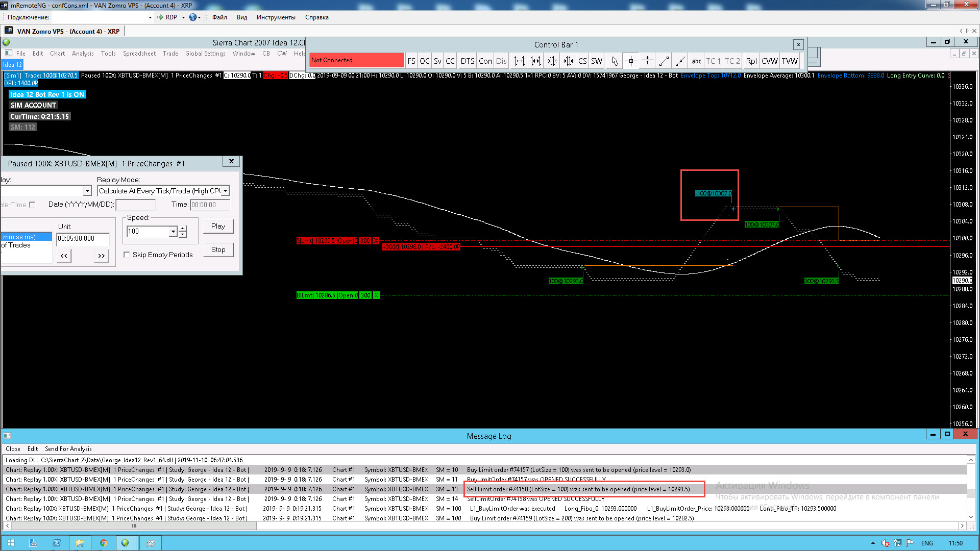The height and width of the screenshot is (551, 980).
Task: Click the Message Log horizontal scrollbar thumb
Action: [x=134, y=525]
